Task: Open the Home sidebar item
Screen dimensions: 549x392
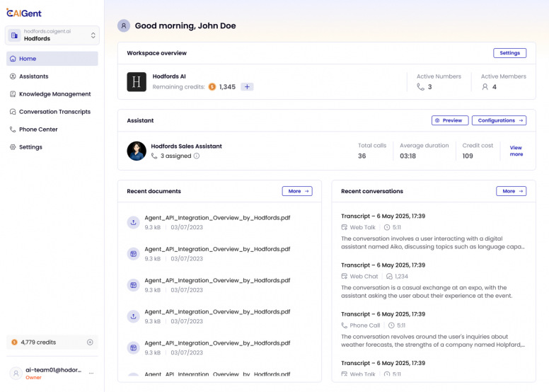Action: (x=52, y=59)
